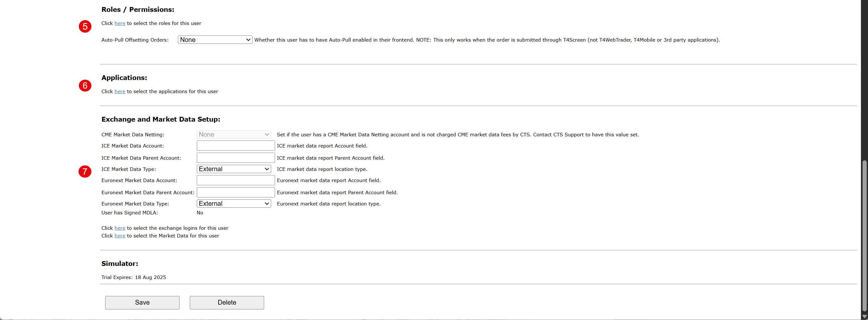This screenshot has width=868, height=320.
Task: Open the CME Market Data Netting dropdown
Action: click(234, 134)
